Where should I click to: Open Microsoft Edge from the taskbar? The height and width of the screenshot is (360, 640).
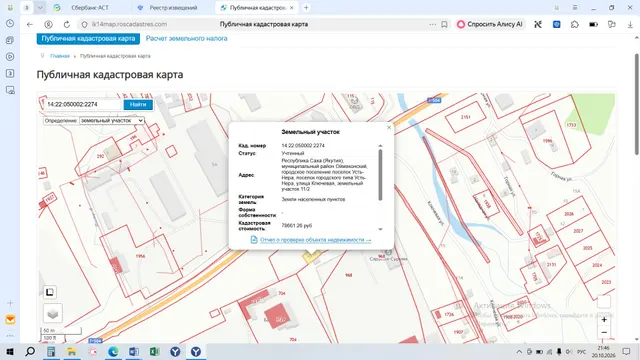[113, 351]
